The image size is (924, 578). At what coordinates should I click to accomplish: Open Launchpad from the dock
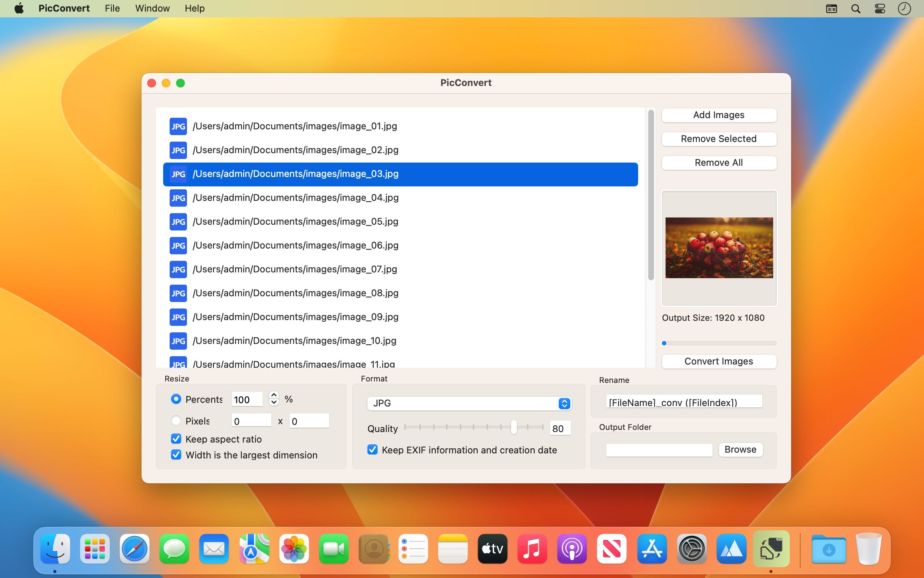95,549
